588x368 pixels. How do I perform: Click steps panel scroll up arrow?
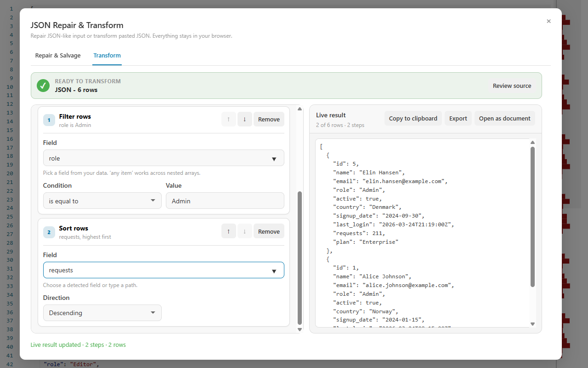[300, 109]
